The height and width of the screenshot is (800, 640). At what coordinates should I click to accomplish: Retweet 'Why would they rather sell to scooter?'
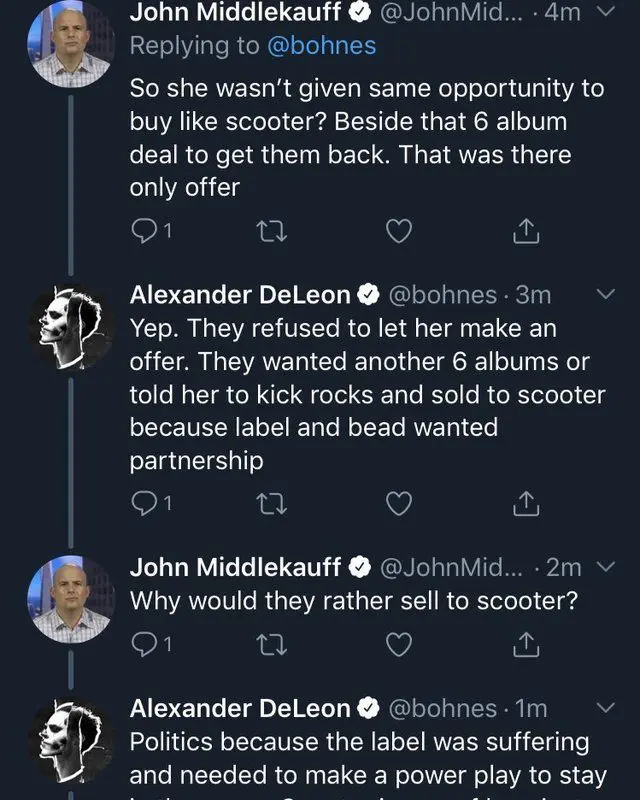pos(271,646)
